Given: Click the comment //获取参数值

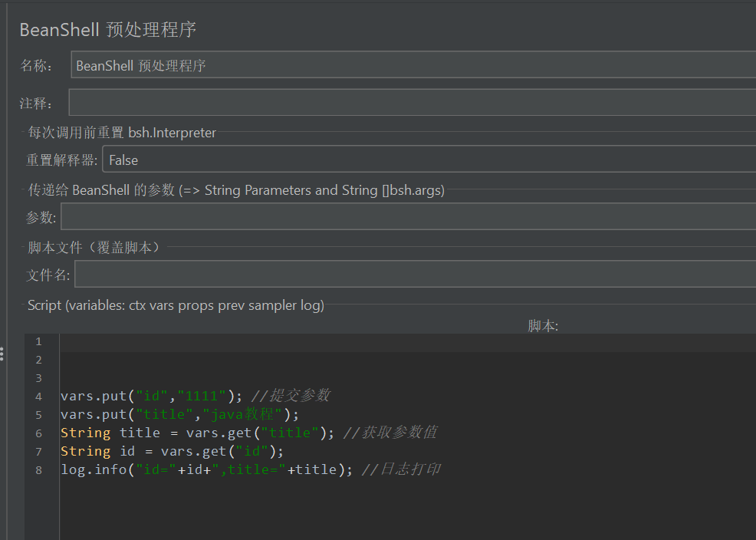Looking at the screenshot, I should pyautogui.click(x=390, y=433).
